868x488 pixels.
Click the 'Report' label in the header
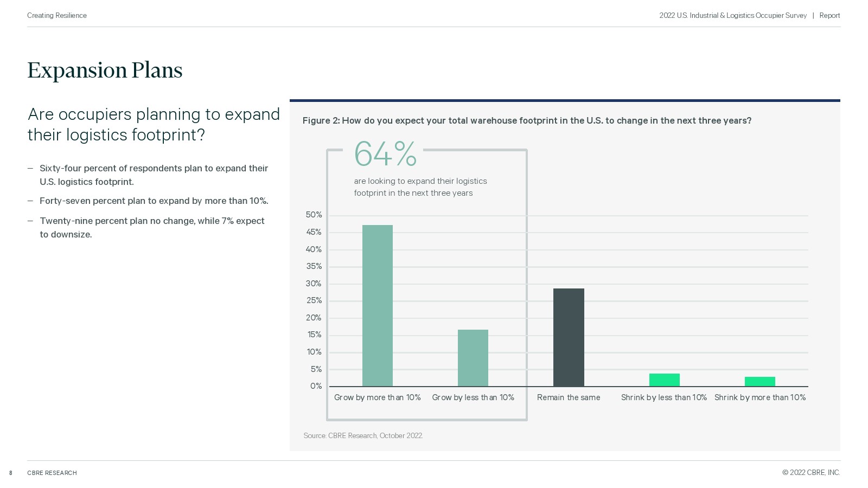coord(829,16)
